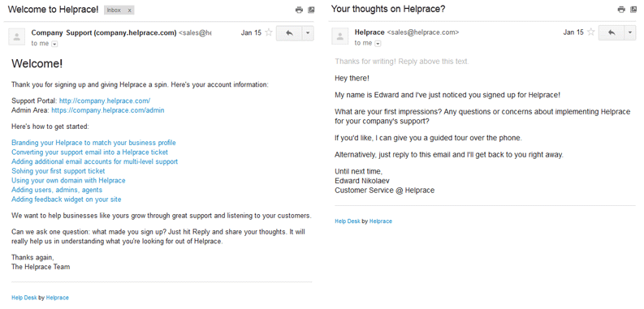Click Help Desk link in Welcome email footer

click(x=24, y=298)
